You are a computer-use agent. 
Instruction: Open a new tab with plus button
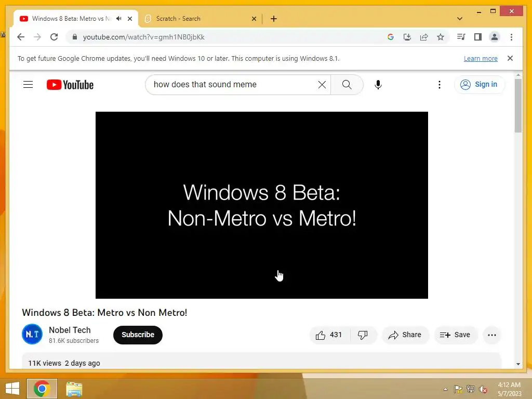click(x=274, y=19)
